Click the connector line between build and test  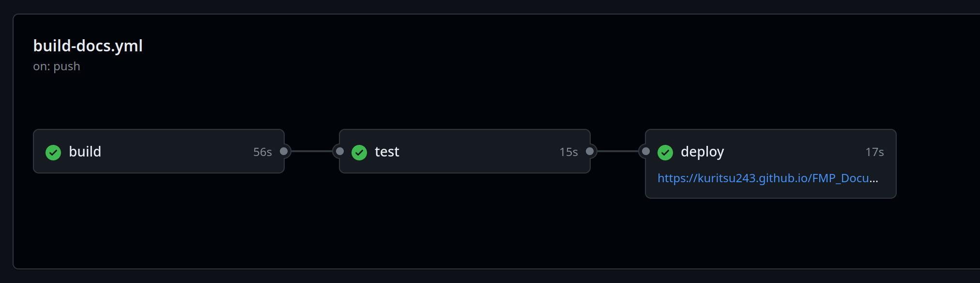pos(312,151)
